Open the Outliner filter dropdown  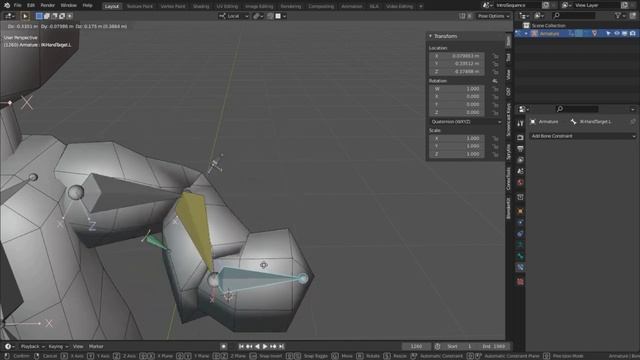(620, 16)
